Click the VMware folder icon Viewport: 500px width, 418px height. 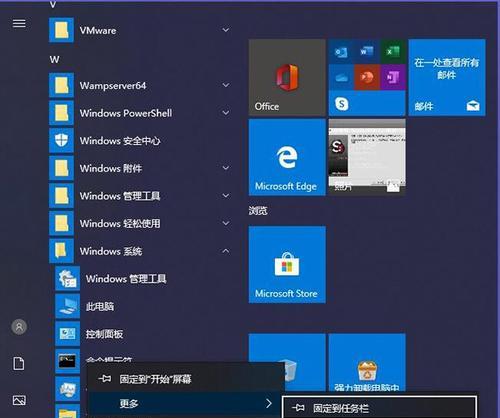click(61, 30)
